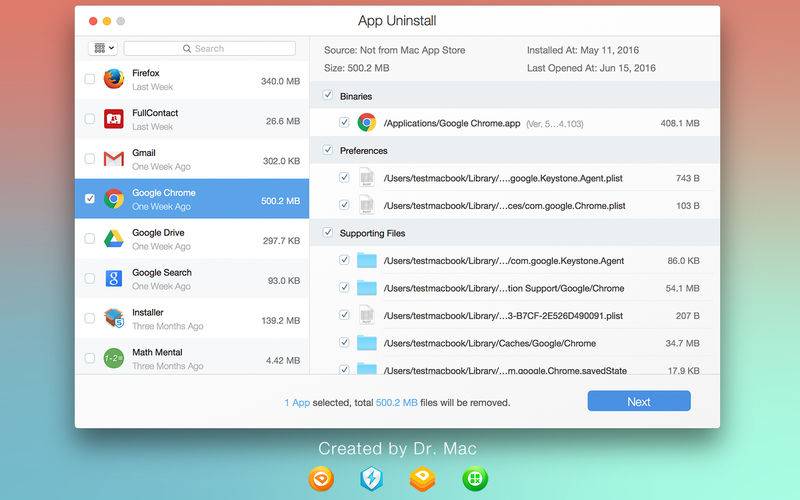Screen dimensions: 800x500
Task: Click the Chrome icon beside Google Chrome.app
Action: point(366,123)
